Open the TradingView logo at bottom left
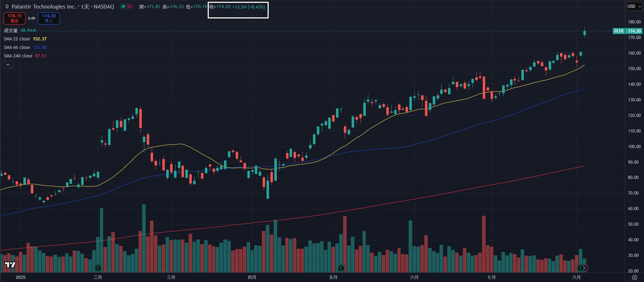This screenshot has width=644, height=282. click(x=10, y=265)
